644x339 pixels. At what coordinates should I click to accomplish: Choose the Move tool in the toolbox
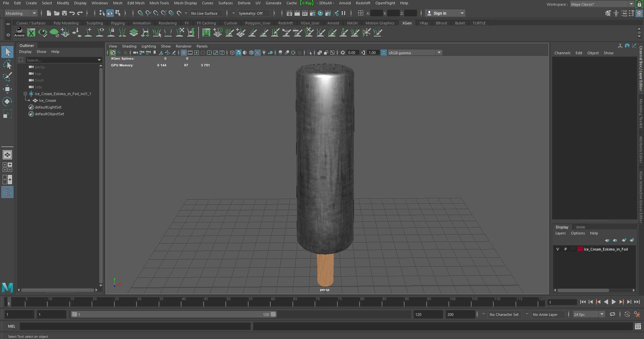pyautogui.click(x=7, y=89)
